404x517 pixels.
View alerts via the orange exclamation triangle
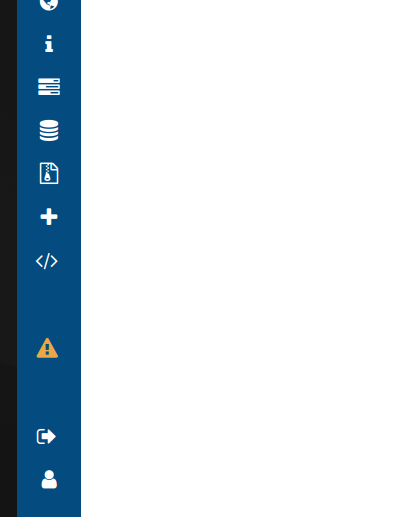pos(47,348)
